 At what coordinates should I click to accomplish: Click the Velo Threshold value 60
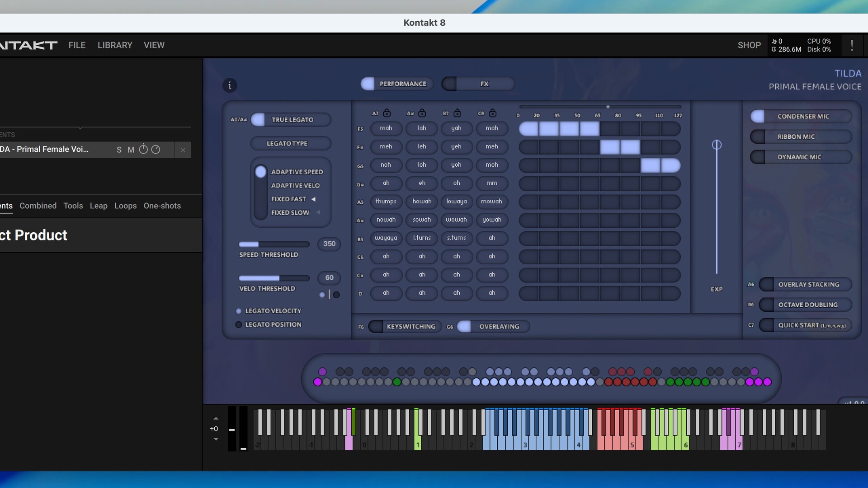[x=329, y=278]
